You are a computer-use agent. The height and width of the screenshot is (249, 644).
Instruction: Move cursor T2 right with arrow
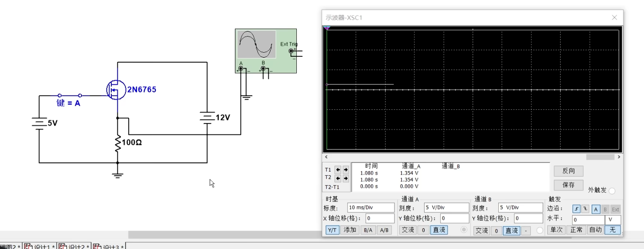coord(345,178)
